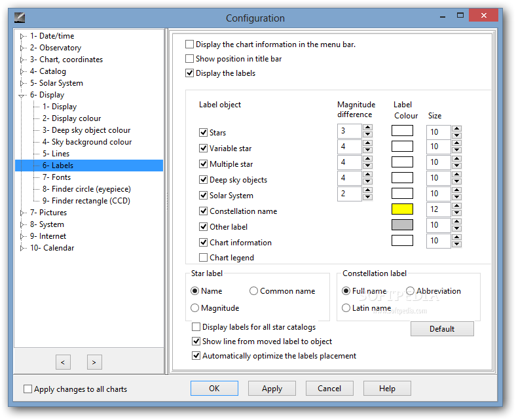
Task: Click the Constellation name size field
Action: 439,209
